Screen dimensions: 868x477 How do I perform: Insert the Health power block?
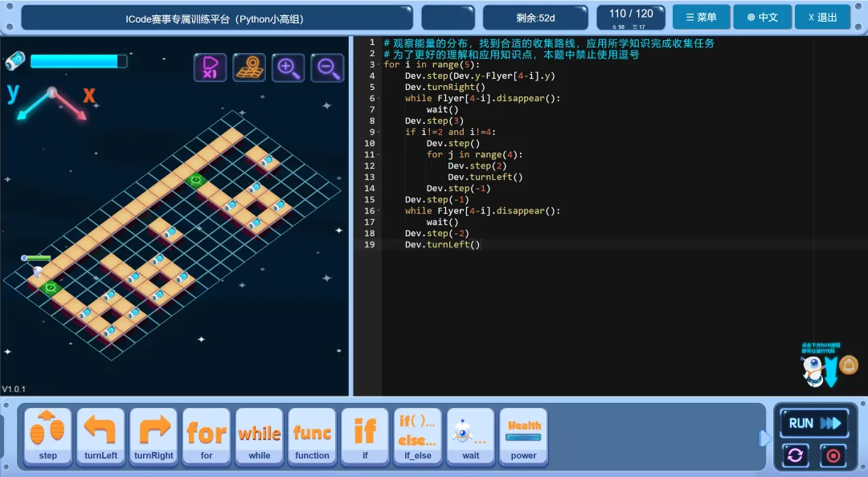[524, 437]
